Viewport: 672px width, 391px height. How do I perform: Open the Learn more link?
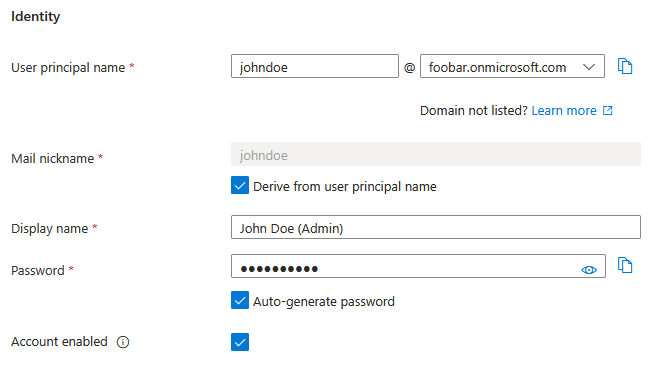564,111
